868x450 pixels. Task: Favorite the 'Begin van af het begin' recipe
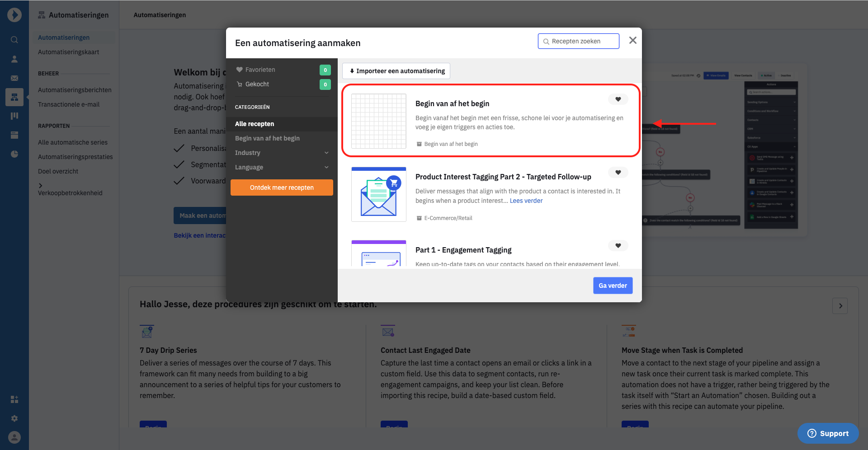point(618,99)
